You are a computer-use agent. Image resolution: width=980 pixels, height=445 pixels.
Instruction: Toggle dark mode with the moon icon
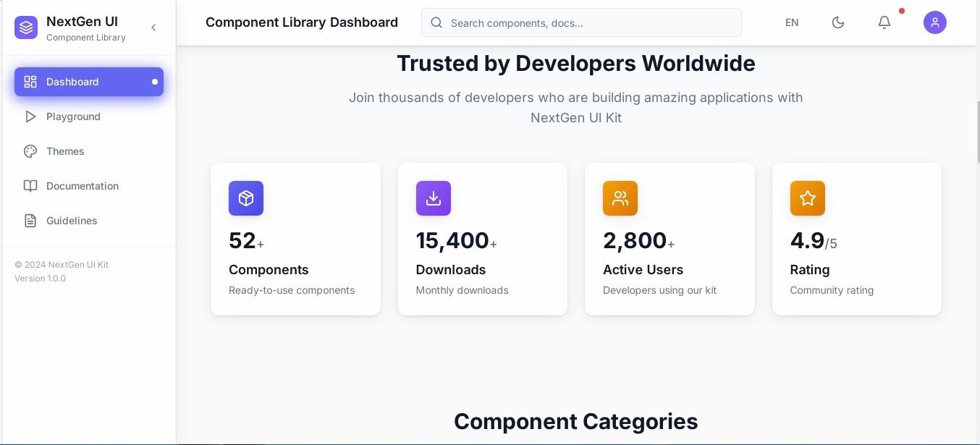838,22
